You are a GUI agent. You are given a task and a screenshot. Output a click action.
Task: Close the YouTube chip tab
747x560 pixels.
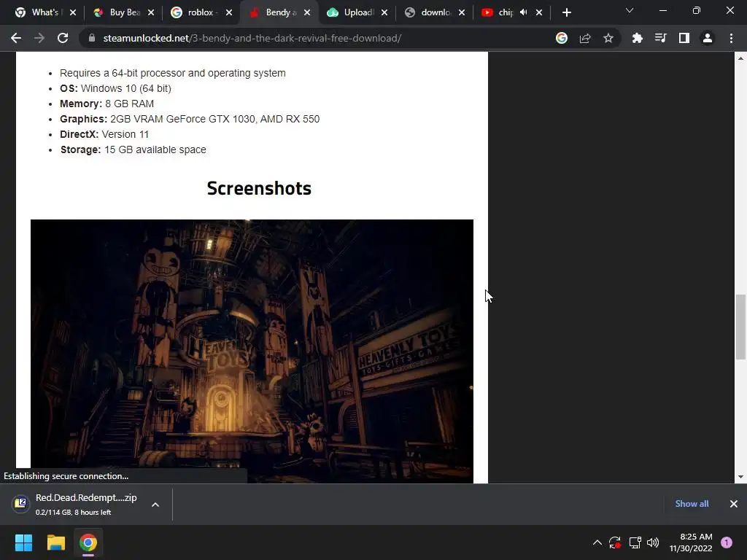[x=539, y=13]
